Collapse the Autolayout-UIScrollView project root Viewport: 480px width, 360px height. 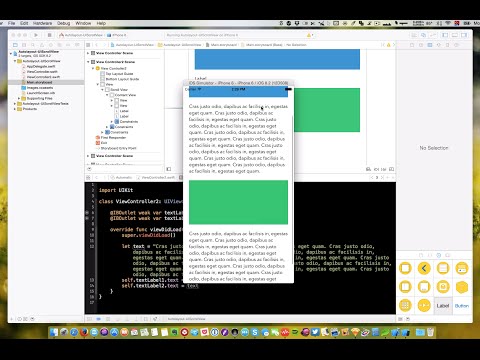pyautogui.click(x=11, y=53)
